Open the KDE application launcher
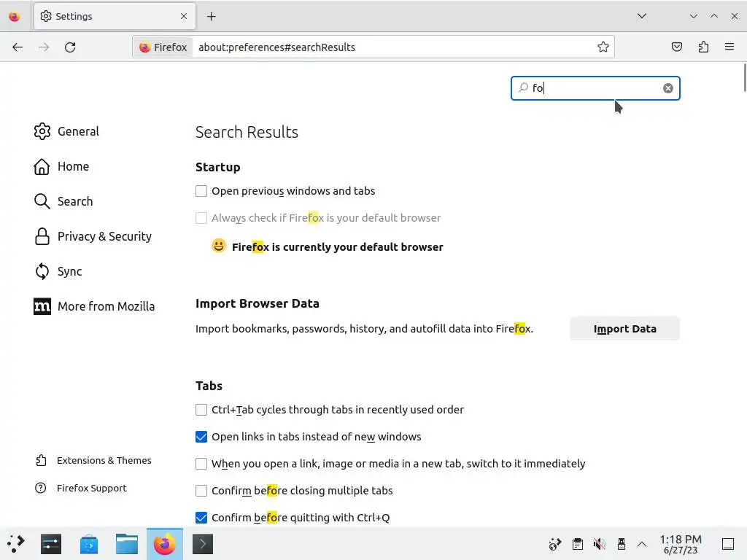The width and height of the screenshot is (747, 560). click(x=16, y=544)
